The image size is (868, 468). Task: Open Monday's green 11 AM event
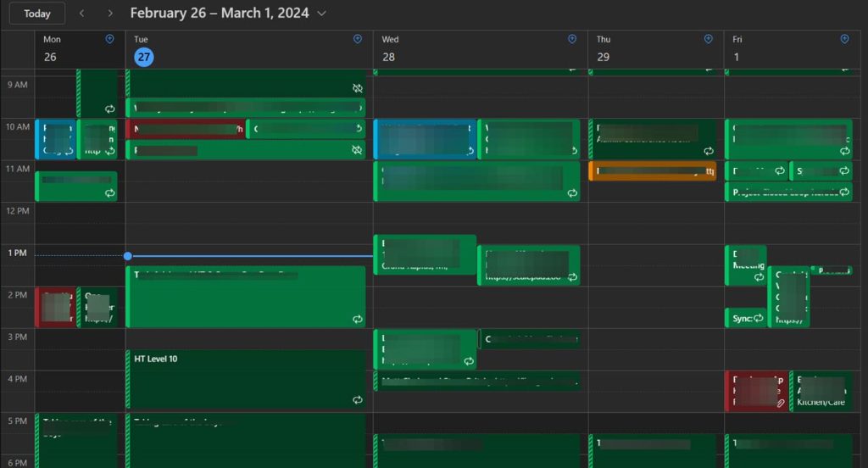coord(75,186)
